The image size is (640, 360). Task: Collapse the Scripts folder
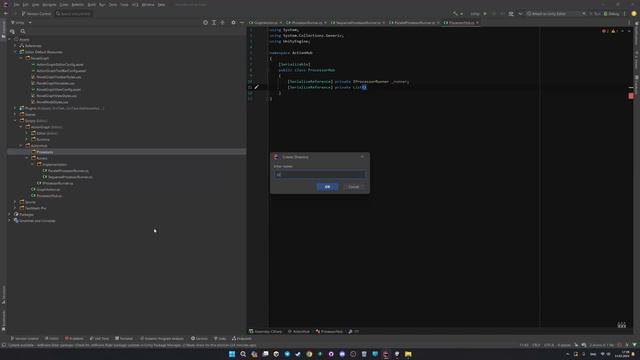[x=16, y=121]
